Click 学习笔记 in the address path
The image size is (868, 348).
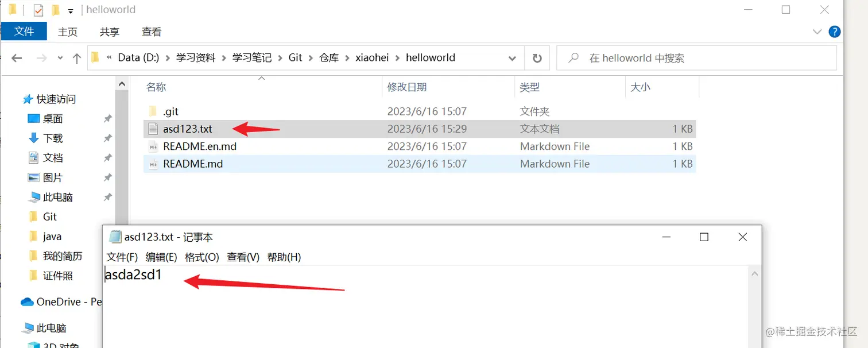(x=252, y=57)
